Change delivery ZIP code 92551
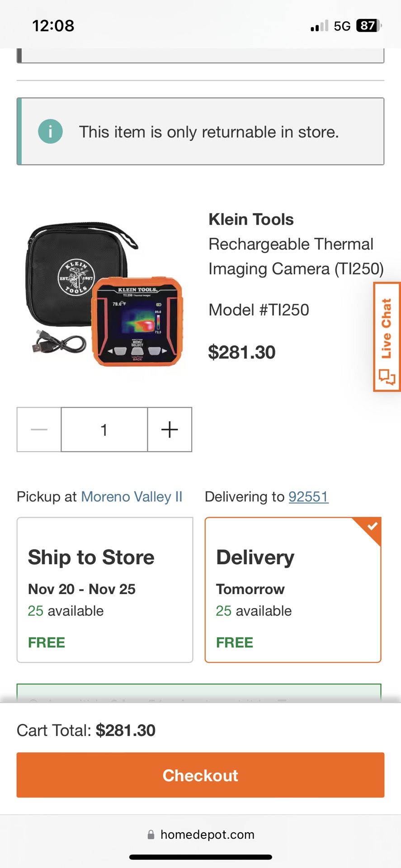Screen dimensions: 401x868 pyautogui.click(x=308, y=497)
